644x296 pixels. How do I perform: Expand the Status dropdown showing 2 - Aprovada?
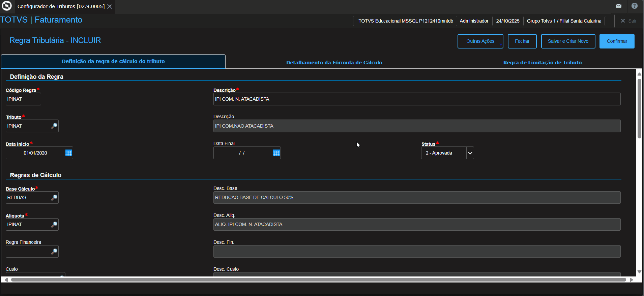[470, 153]
